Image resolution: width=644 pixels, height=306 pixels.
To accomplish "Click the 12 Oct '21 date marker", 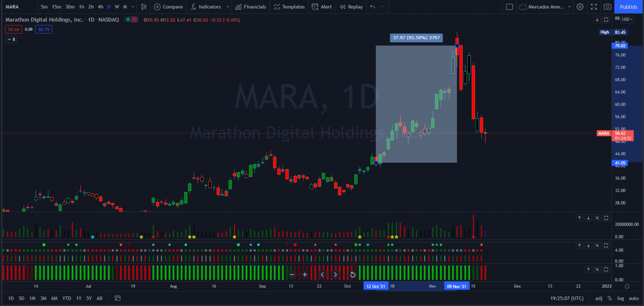I will (x=376, y=286).
